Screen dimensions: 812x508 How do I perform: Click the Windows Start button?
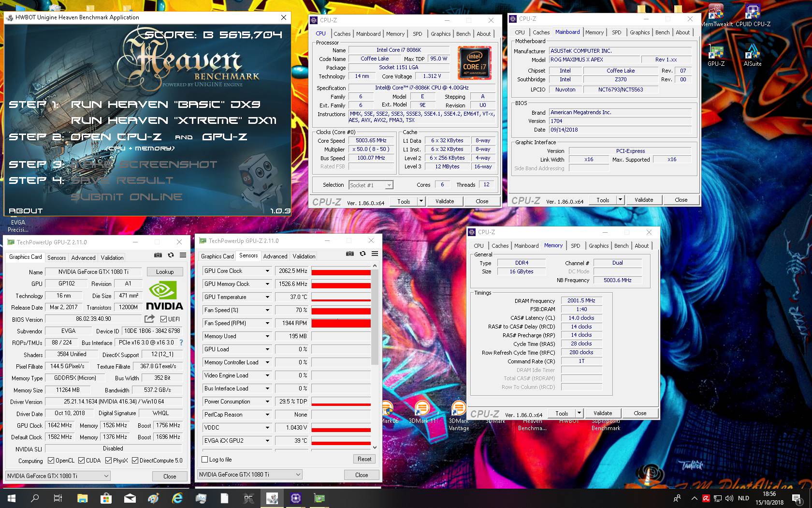click(x=12, y=498)
